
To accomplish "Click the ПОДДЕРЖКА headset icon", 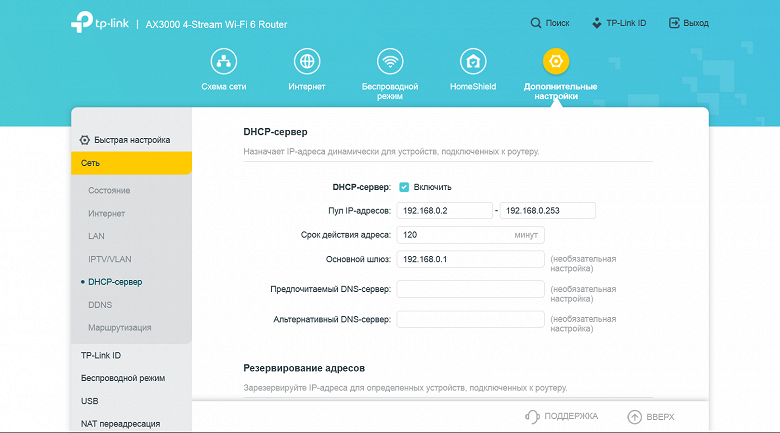I will [x=532, y=417].
